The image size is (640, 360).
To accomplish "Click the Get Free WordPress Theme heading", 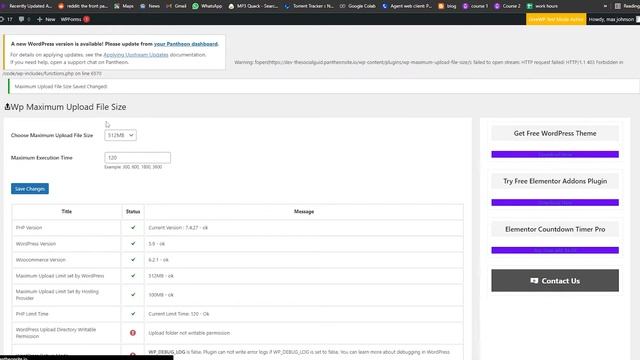I will [x=555, y=133].
